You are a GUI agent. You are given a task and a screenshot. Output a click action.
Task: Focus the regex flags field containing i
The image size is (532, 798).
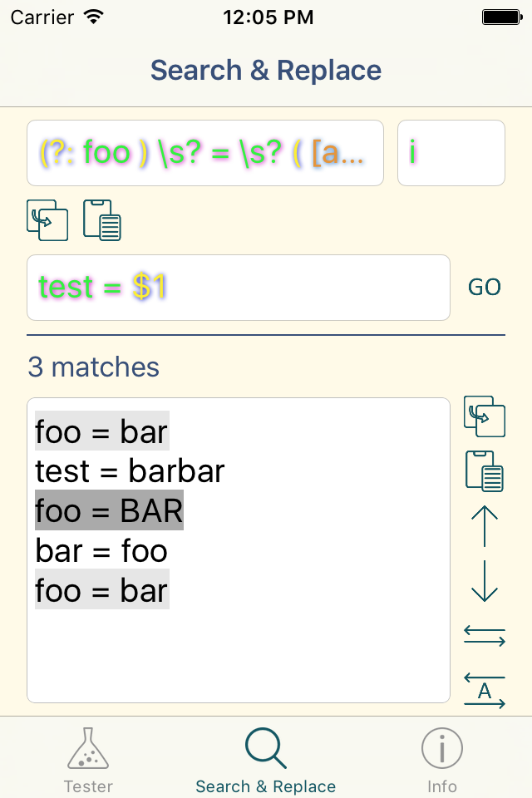[x=451, y=153]
